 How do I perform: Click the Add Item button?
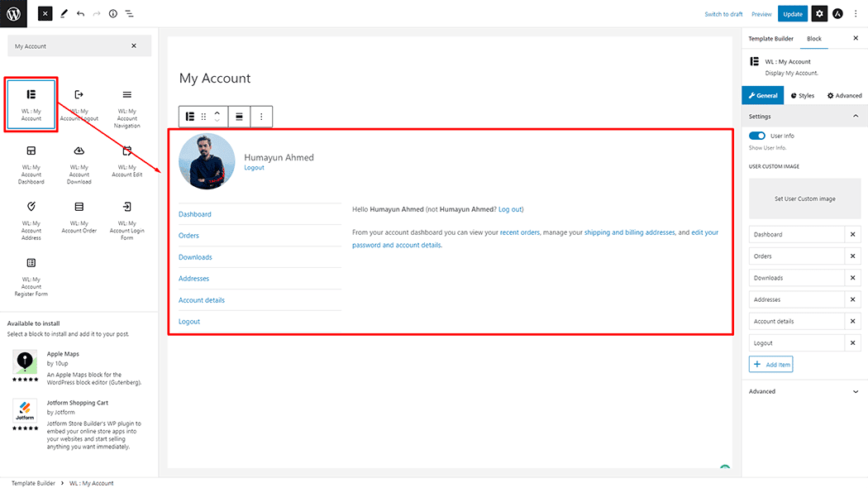tap(770, 364)
